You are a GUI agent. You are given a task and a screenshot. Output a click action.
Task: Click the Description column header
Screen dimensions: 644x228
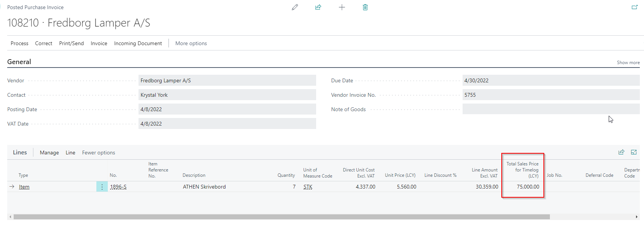194,175
